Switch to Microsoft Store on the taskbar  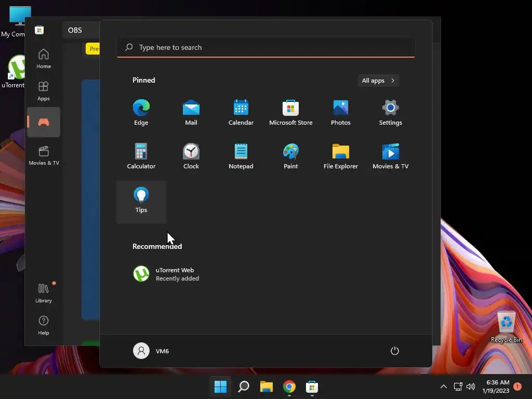312,387
